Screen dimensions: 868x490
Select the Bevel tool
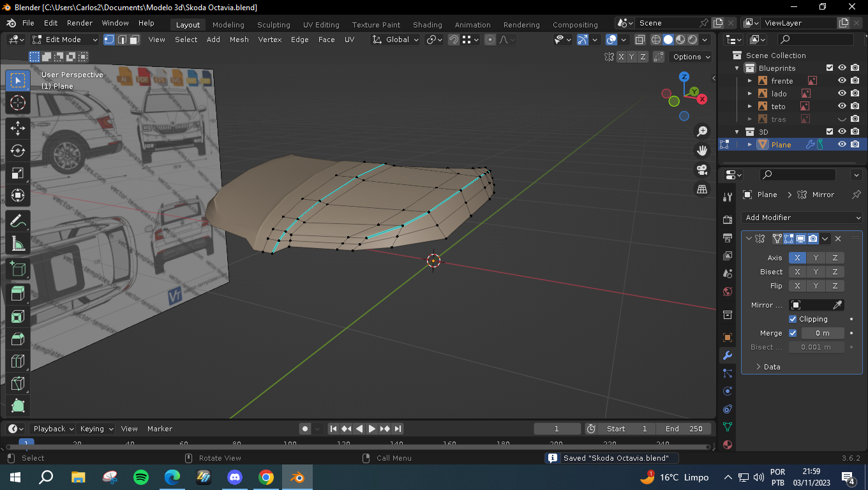coord(18,339)
